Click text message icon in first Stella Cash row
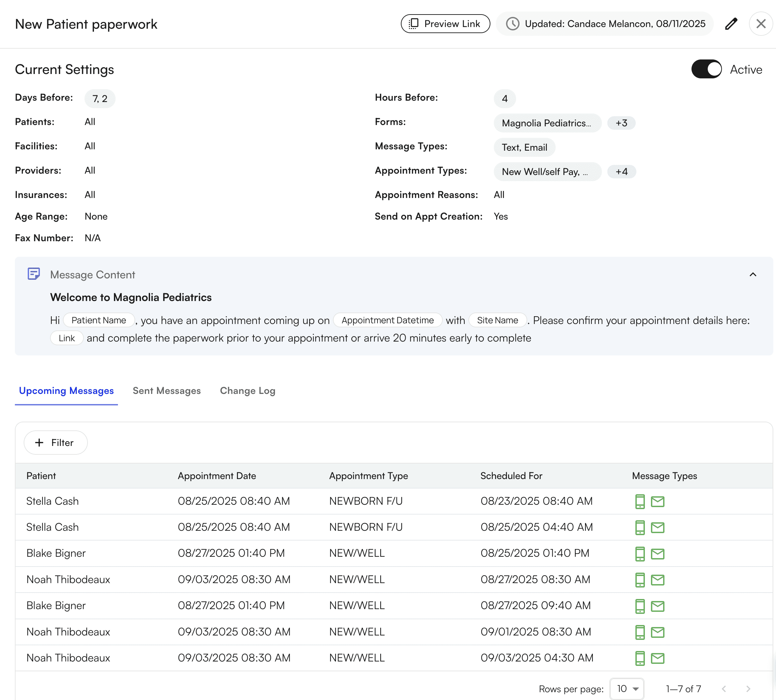Image resolution: width=776 pixels, height=700 pixels. [639, 501]
